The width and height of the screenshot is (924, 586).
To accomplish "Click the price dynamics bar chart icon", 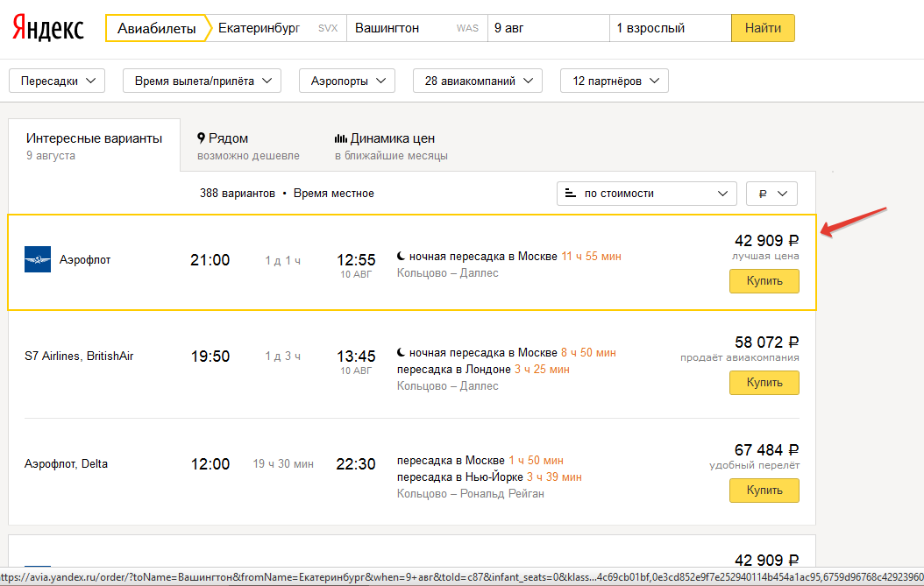I will click(341, 138).
